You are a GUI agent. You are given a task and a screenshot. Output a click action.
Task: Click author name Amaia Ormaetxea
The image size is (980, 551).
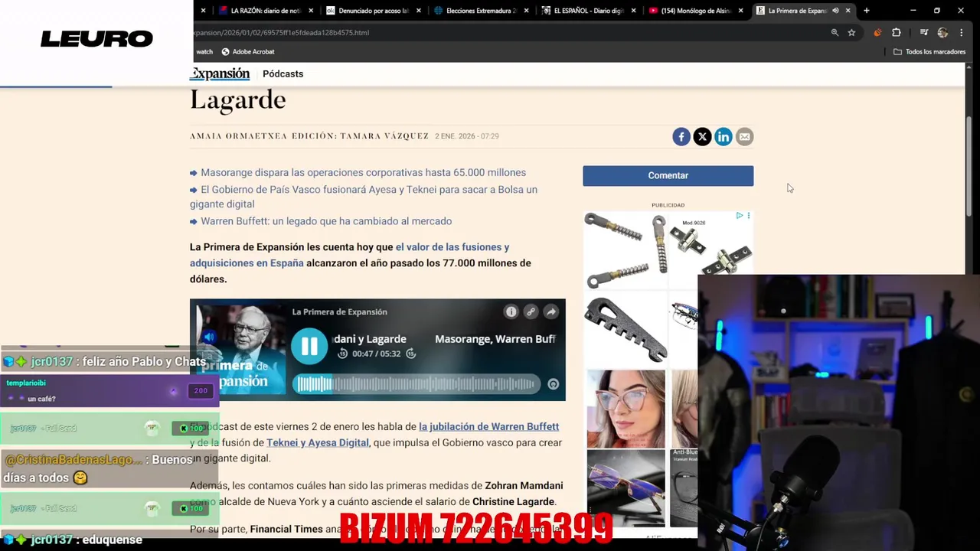point(238,136)
